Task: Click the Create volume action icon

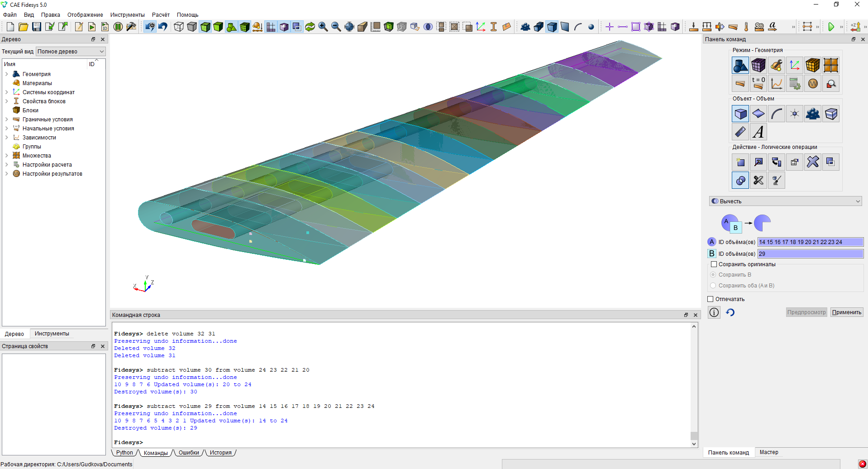Action: [x=740, y=162]
